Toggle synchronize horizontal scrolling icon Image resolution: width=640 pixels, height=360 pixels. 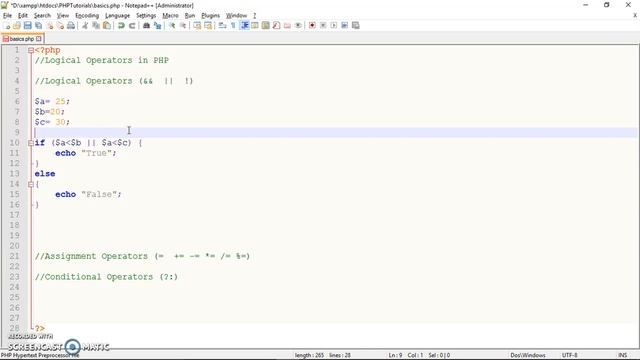208,25
